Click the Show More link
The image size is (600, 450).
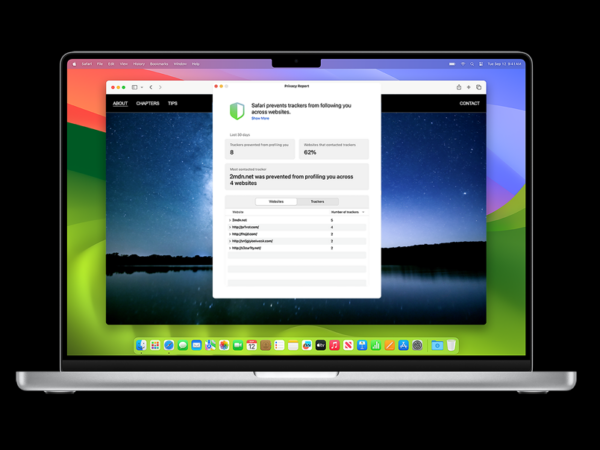[260, 118]
